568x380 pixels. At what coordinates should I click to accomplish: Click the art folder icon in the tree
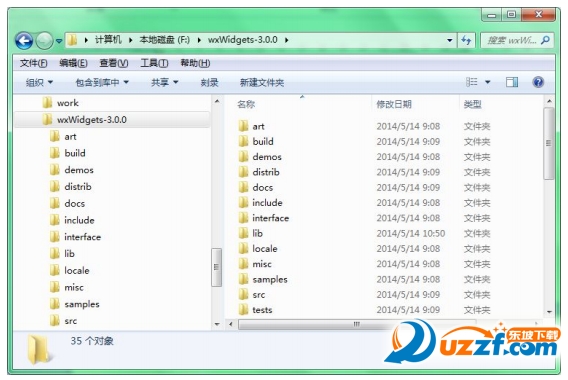click(55, 136)
